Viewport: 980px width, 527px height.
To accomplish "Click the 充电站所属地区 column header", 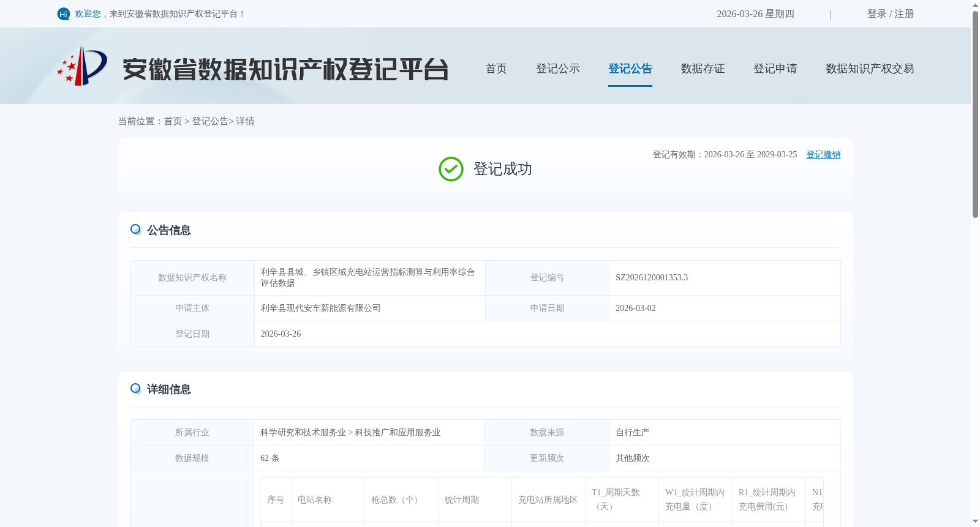I will pyautogui.click(x=548, y=500).
